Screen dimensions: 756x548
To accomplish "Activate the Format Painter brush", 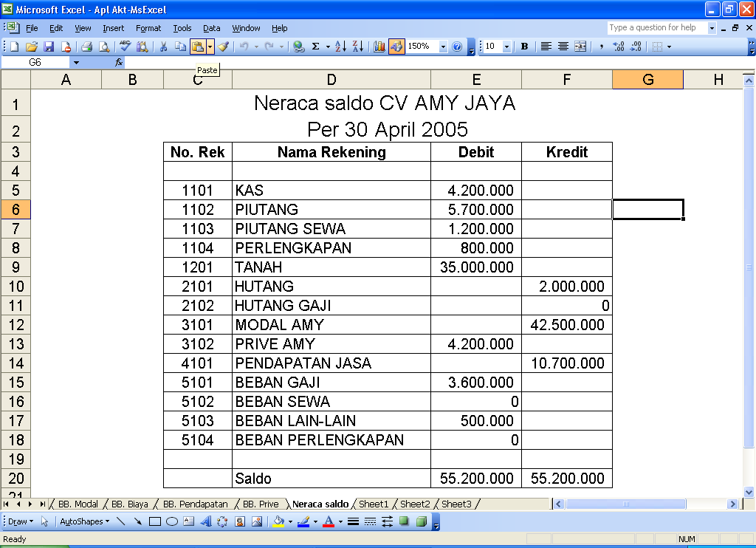I will [x=223, y=47].
